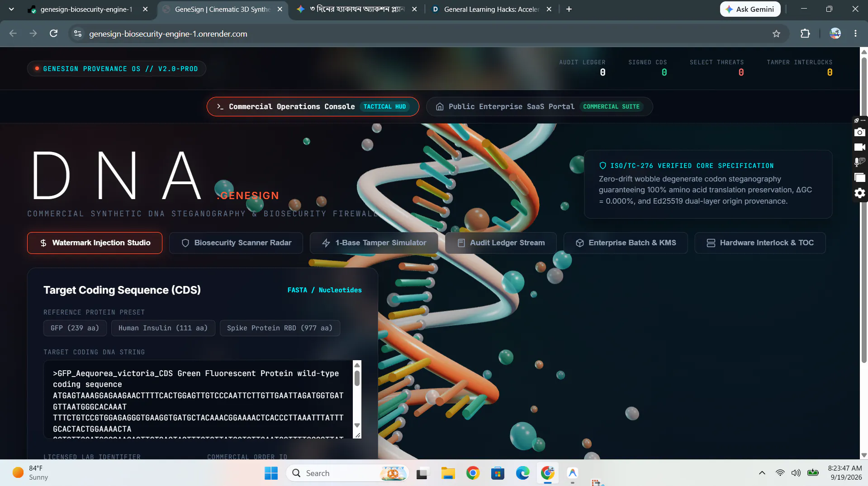
Task: View site information next to the URL
Action: (x=78, y=33)
